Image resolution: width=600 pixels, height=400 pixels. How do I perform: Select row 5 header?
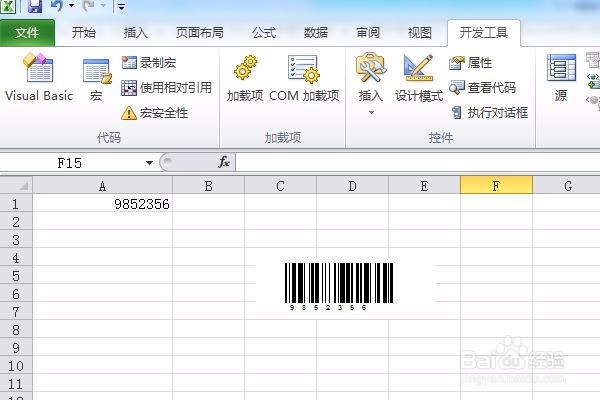[x=16, y=276]
